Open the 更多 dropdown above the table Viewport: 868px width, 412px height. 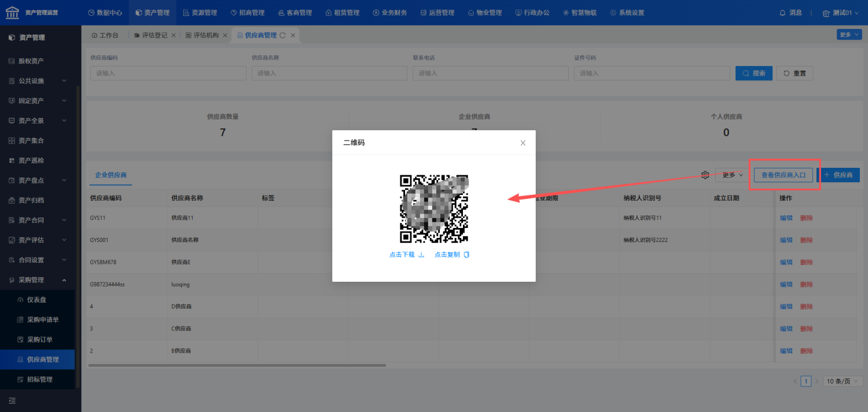[733, 175]
